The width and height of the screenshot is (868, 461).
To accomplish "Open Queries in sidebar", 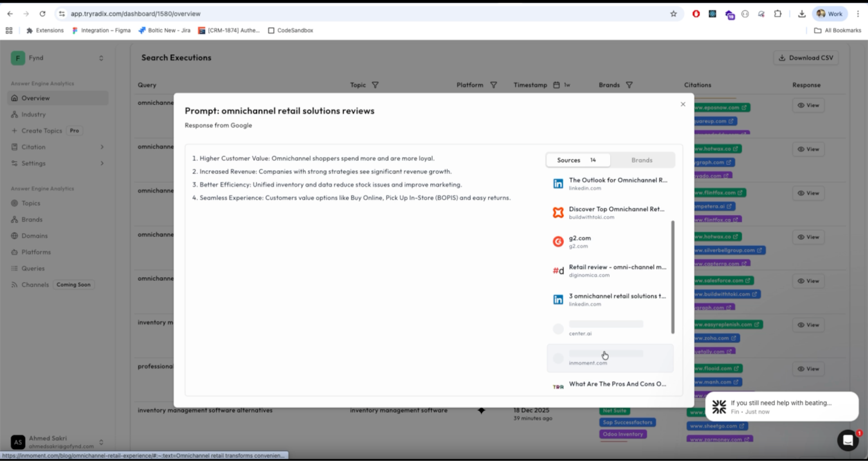I will (58, 268).
